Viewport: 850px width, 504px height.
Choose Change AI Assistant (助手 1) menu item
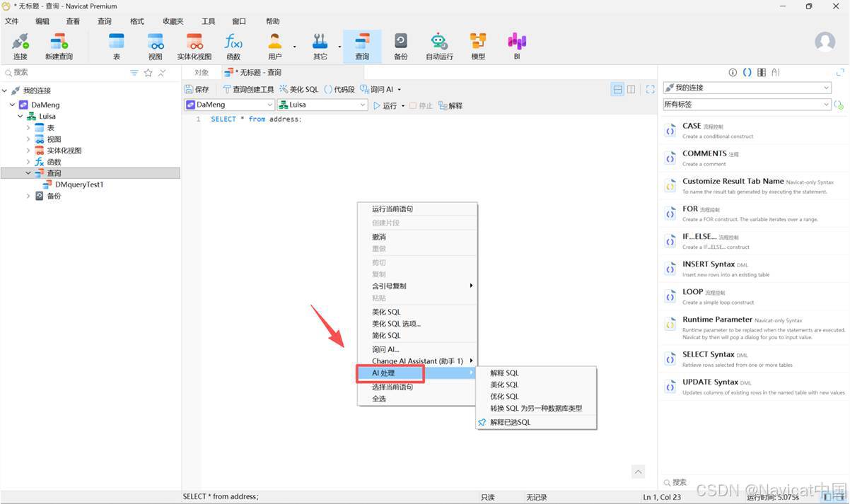[x=417, y=361]
